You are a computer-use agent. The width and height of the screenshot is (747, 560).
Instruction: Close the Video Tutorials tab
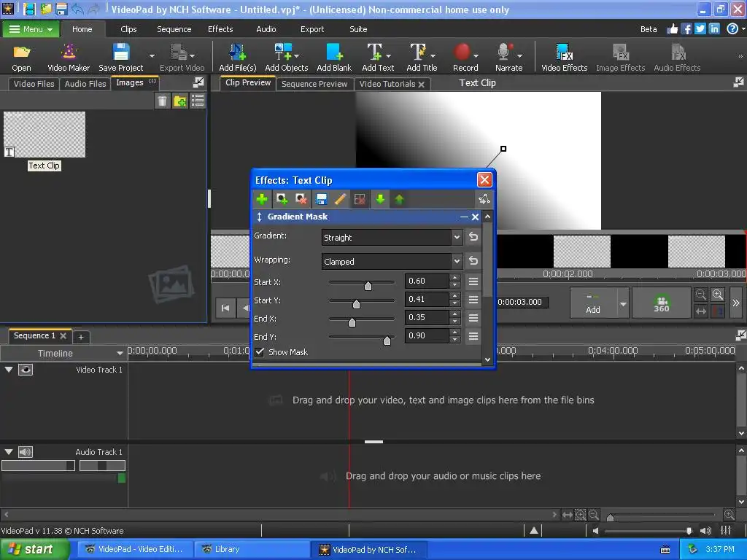[x=421, y=85]
